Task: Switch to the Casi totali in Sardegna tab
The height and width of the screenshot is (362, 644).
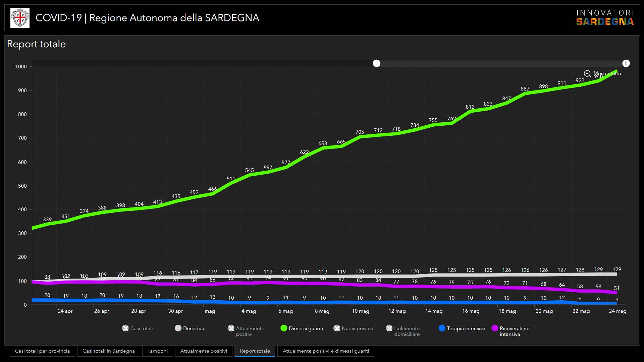Action: pos(109,351)
